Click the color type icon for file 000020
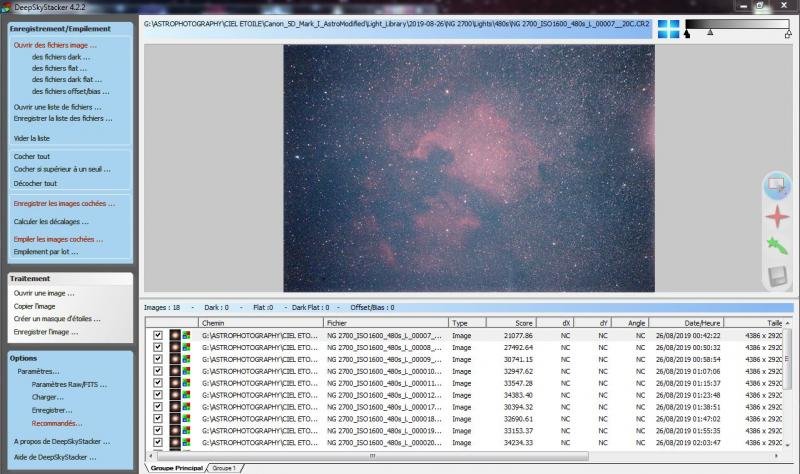Image resolution: width=800 pixels, height=474 pixels. point(186,442)
